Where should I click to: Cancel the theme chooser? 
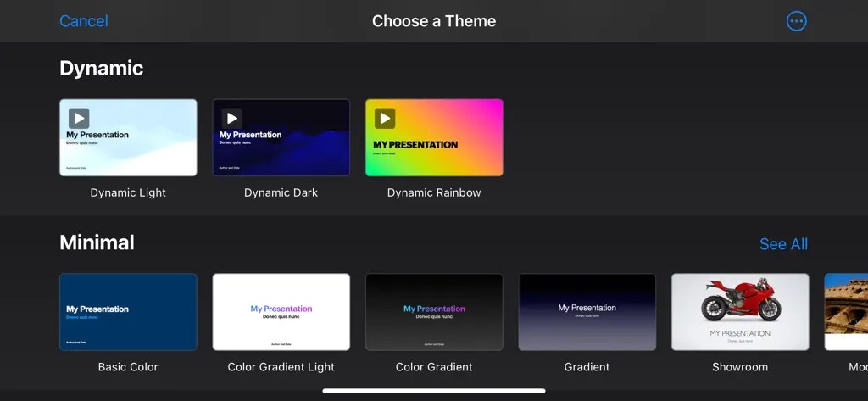tap(83, 21)
